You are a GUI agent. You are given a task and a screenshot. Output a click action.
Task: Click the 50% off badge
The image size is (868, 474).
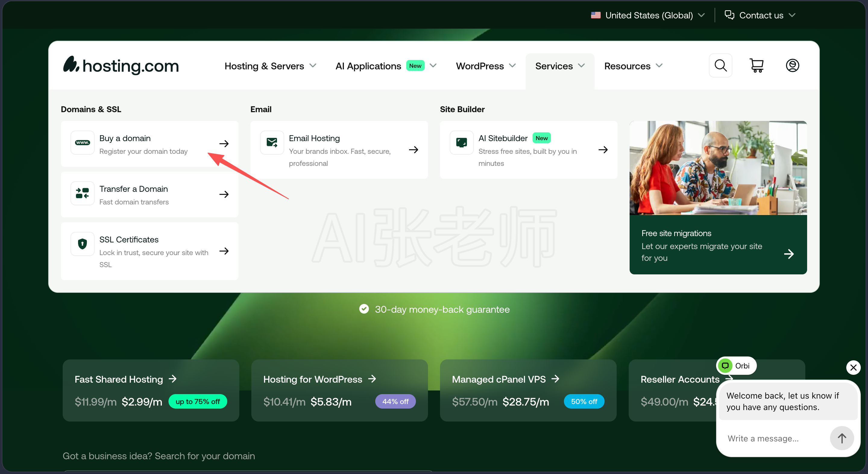click(584, 402)
